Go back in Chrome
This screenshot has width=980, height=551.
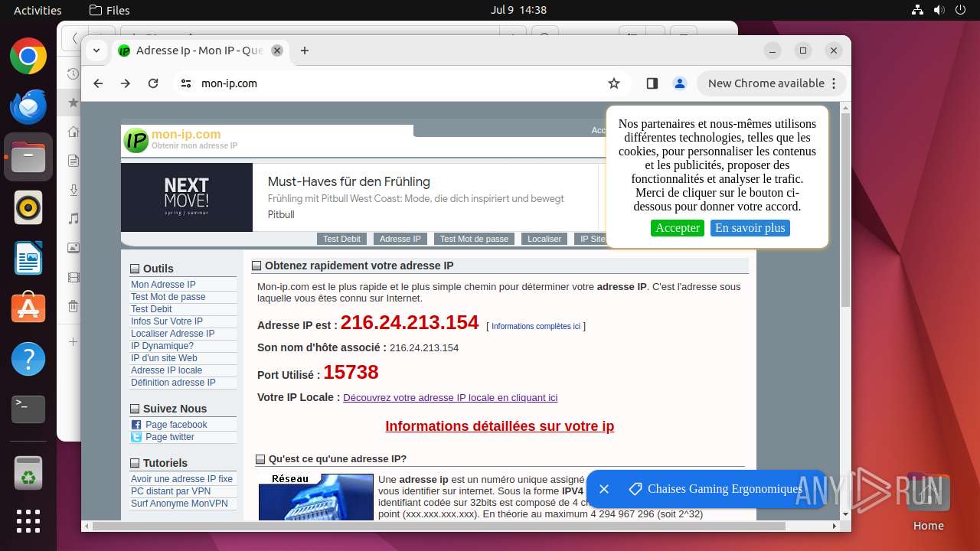click(98, 83)
